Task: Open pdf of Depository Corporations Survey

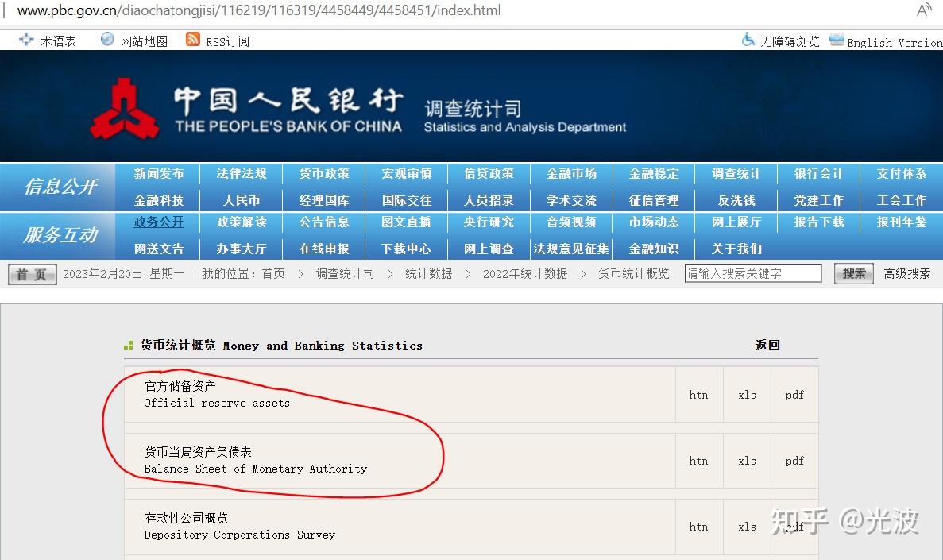Action: (794, 527)
